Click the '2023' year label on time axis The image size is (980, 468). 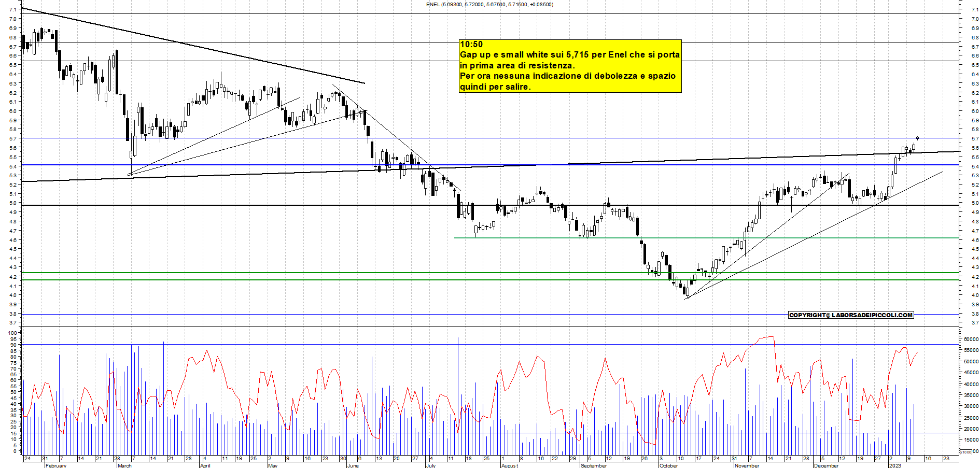point(895,465)
